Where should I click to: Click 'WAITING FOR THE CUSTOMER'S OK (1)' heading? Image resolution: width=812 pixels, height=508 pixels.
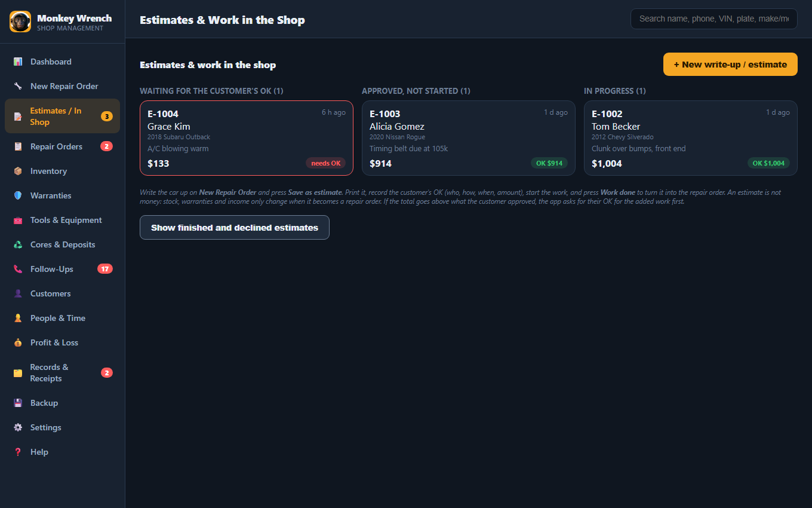tap(211, 91)
